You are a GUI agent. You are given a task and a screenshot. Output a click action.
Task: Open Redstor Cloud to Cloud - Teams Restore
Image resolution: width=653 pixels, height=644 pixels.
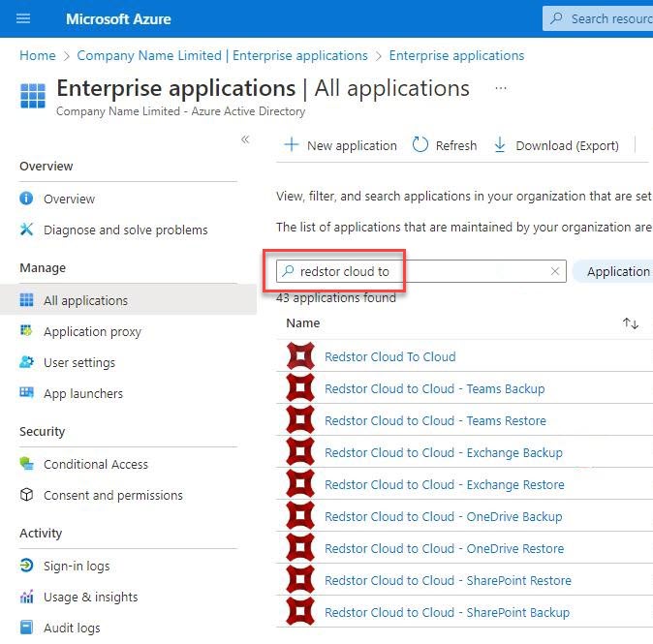tap(435, 421)
